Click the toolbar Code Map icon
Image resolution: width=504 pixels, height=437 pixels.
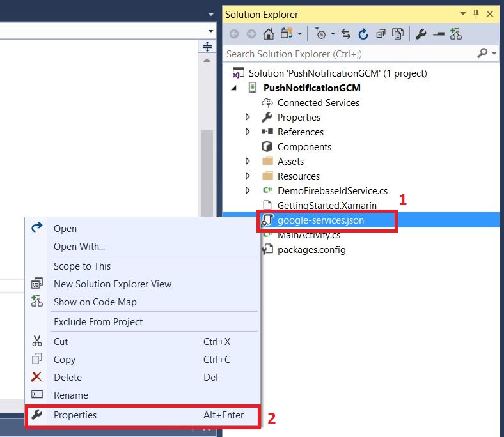(456, 34)
